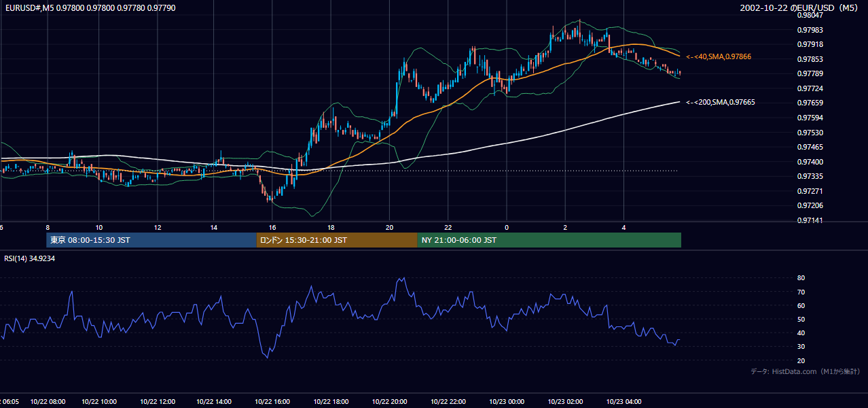Click the RSI(14) 34.9234 indicator label
Viewport: 868px width, 408px height.
pos(29,258)
